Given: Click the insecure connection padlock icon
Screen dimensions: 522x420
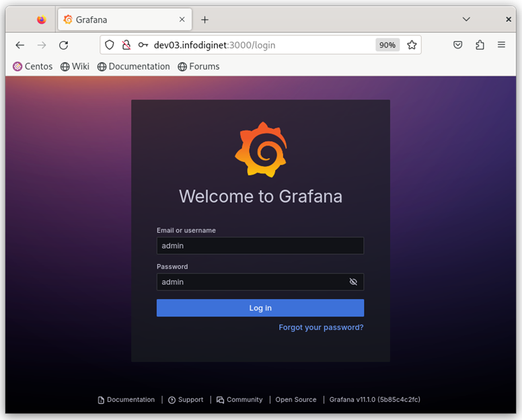Looking at the screenshot, I should [x=126, y=45].
